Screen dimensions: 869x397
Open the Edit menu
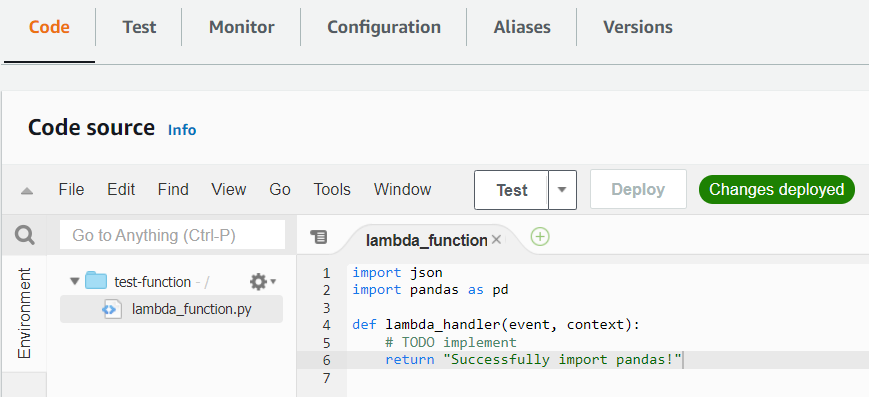121,190
